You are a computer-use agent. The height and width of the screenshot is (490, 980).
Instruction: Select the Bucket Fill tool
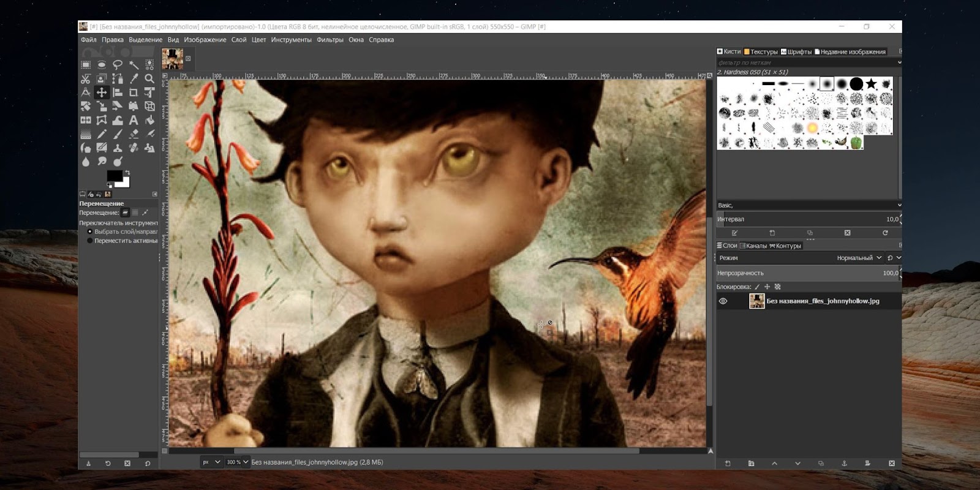click(x=149, y=120)
